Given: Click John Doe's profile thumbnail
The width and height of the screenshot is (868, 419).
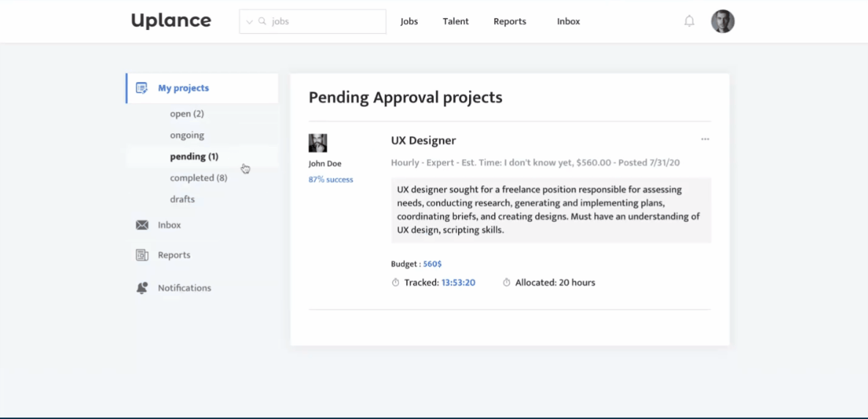Looking at the screenshot, I should point(318,143).
